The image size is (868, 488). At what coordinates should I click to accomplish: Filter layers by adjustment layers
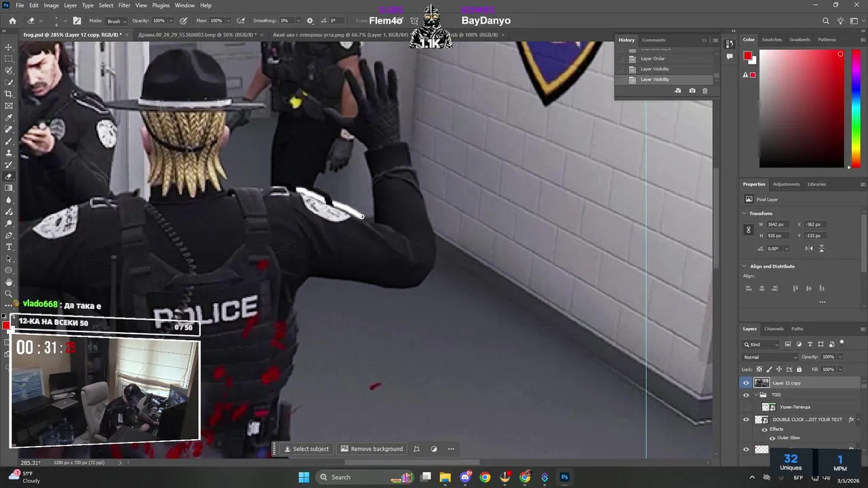point(799,344)
